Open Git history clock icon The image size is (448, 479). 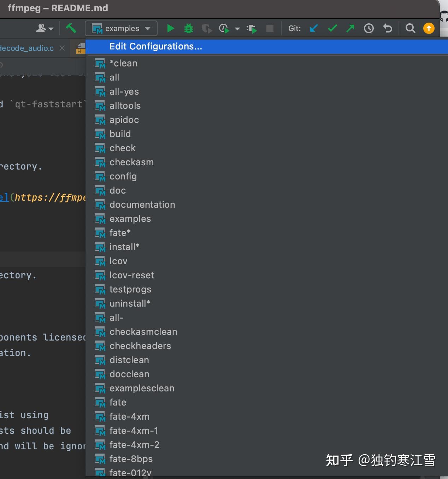369,28
